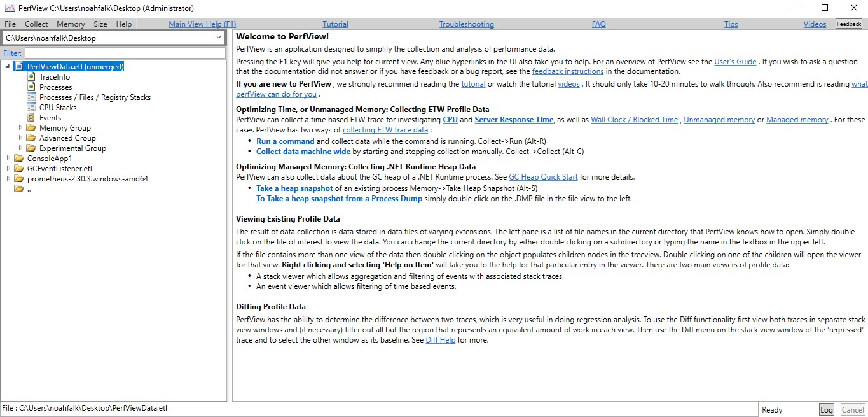
Task: Expand the Memory Group node
Action: [21, 128]
